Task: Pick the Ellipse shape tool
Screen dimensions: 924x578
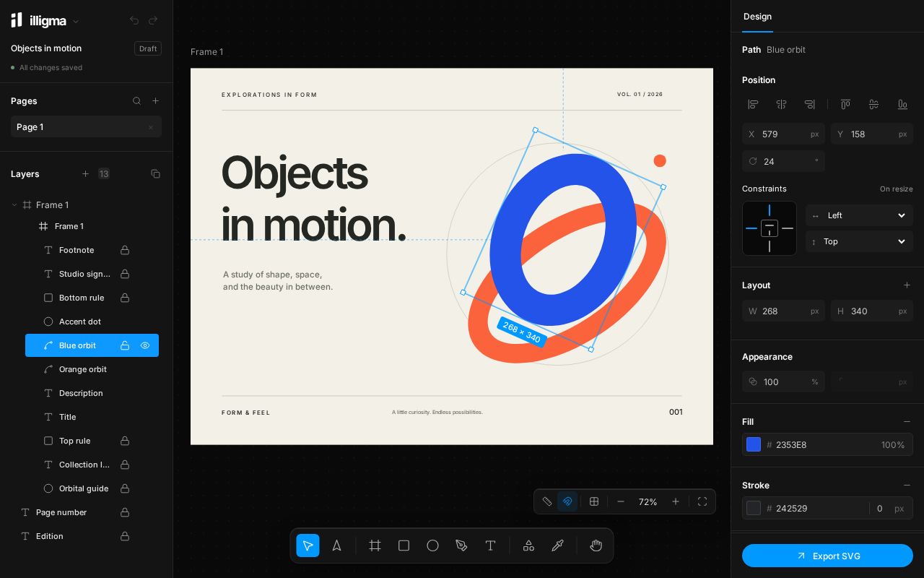Action: coord(432,545)
